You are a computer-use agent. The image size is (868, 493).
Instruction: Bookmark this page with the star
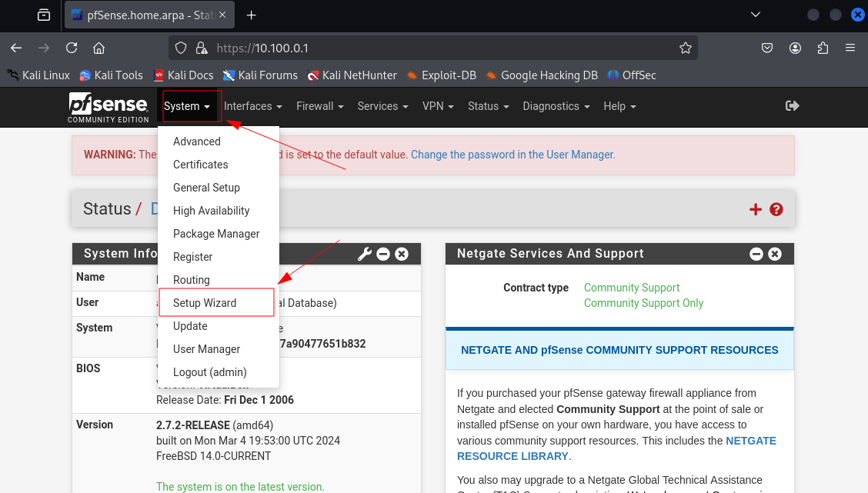point(686,48)
